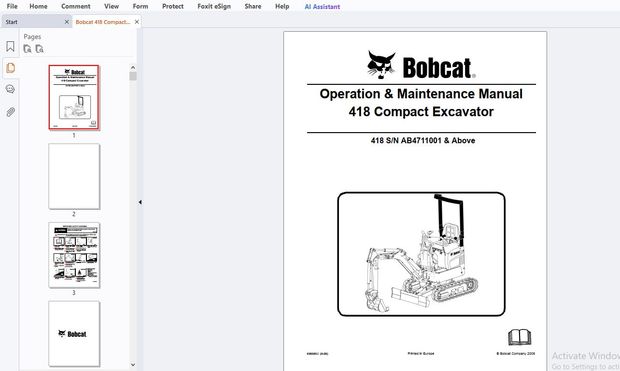This screenshot has width=620, height=371.
Task: Select page 3 safety icons thumbnail
Action: pyautogui.click(x=74, y=255)
